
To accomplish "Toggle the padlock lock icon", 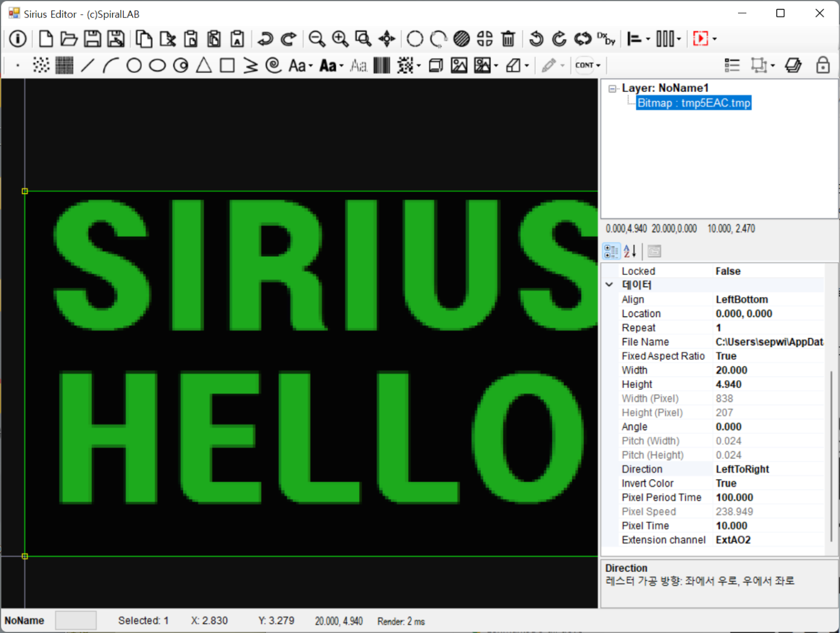I will (823, 65).
